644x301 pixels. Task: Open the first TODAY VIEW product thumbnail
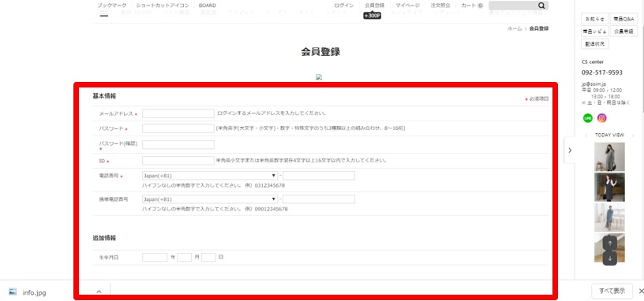609,157
